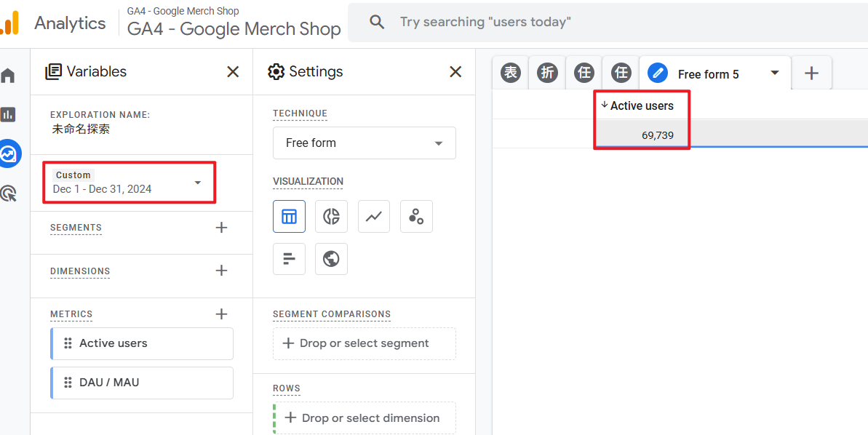Open Reports bar chart sidebar icon

8,114
